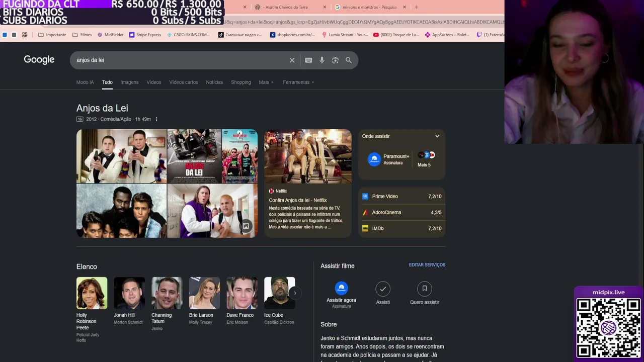Open Channing Tatum cast photo
Viewport: 644px width, 362px height.
(167, 293)
